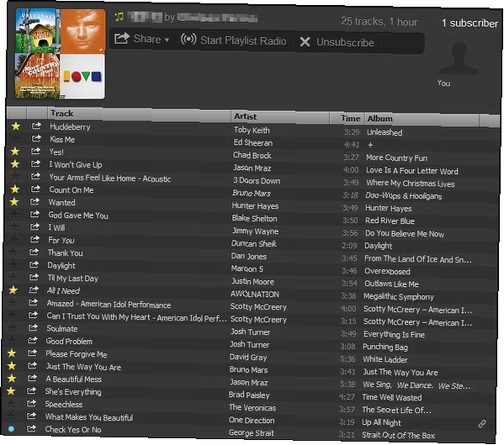Open the album White Ladder

[x=385, y=359]
